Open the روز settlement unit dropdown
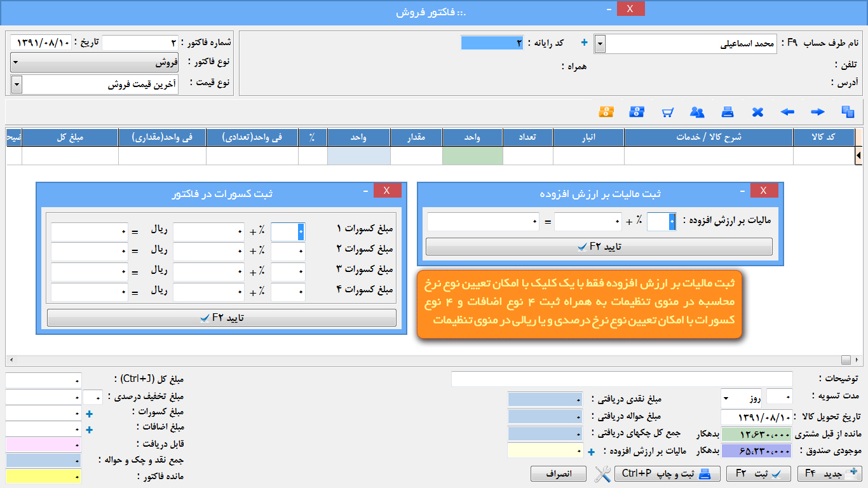Screen dimensions: 868x488 (726, 398)
